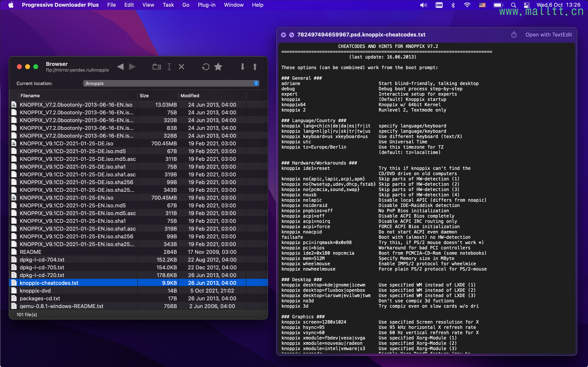Viewport: 588px width, 367px height.
Task: Click the battery icon in menu bar
Action: (x=498, y=5)
